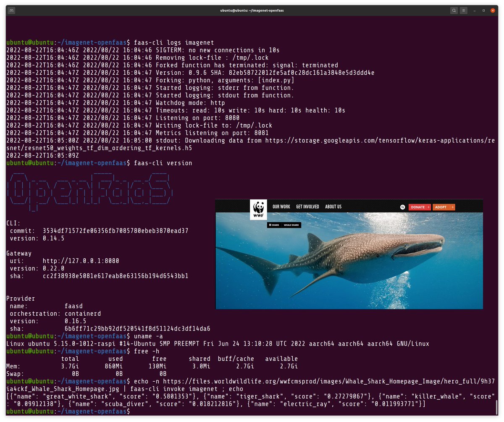The image size is (504, 422).
Task: Click log line 'Removing lock-file : /tmp/.lock'
Action: pos(212,58)
